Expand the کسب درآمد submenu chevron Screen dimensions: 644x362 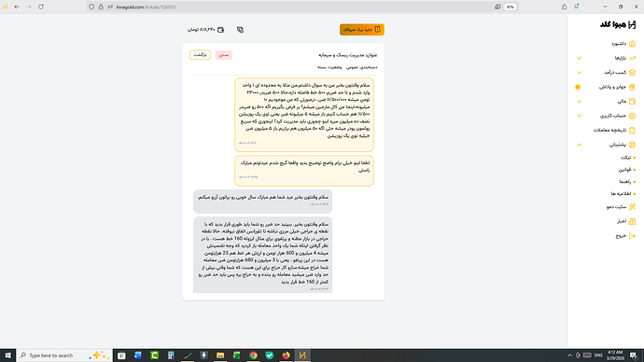pos(579,73)
